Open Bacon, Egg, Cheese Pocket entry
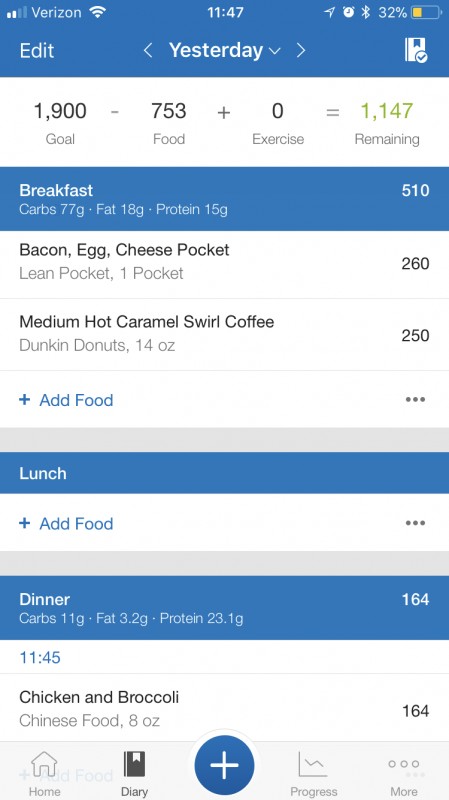This screenshot has width=449, height=800. pyautogui.click(x=224, y=262)
